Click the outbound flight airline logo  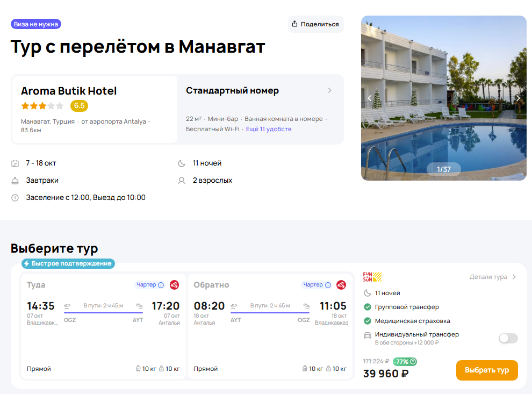point(174,285)
